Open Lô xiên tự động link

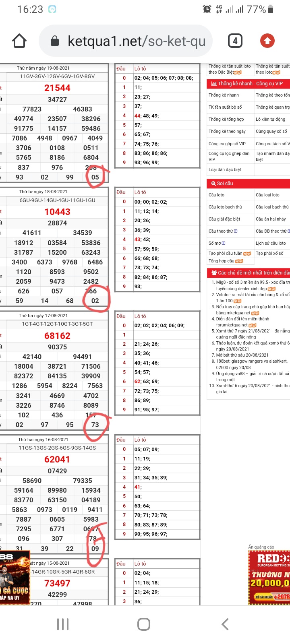coord(270,119)
